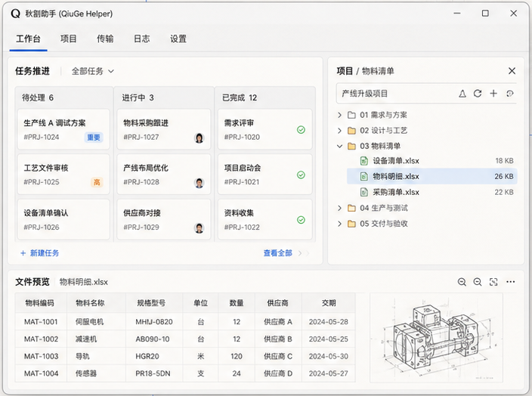
Task: Create task via 新建任务
Action: (x=40, y=253)
